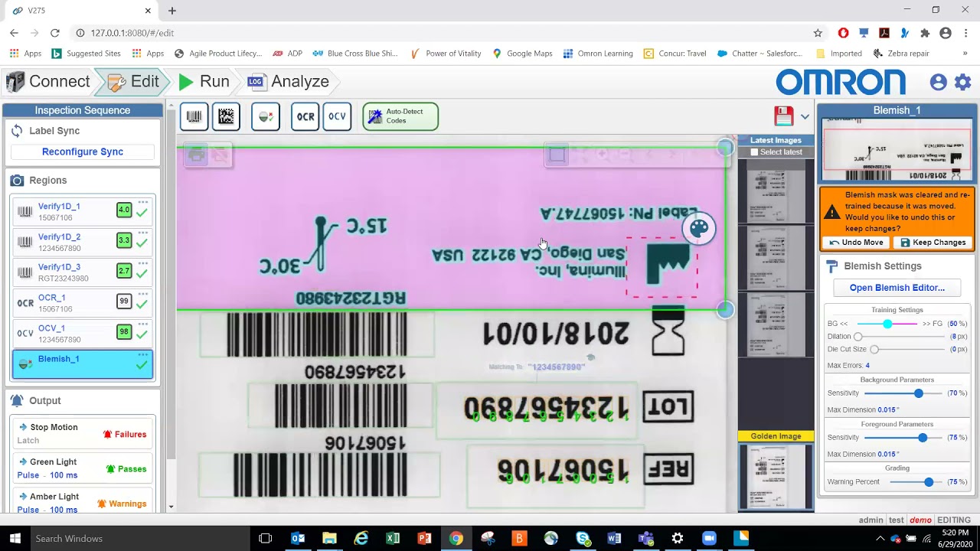The height and width of the screenshot is (551, 980).
Task: Adjust Foreground Parameters Sensitivity slider
Action: (x=923, y=438)
